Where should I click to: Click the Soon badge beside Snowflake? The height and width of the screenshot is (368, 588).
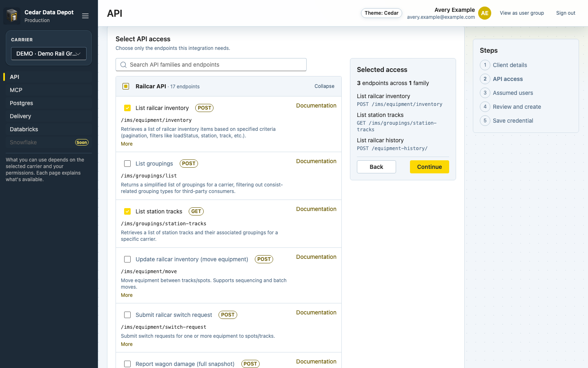(x=82, y=142)
